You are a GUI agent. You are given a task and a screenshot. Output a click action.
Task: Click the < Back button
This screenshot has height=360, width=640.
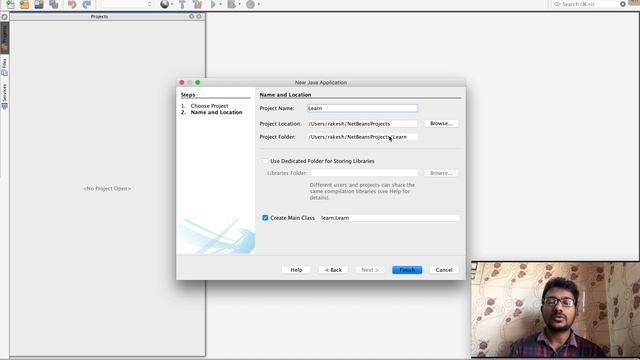[x=333, y=270]
